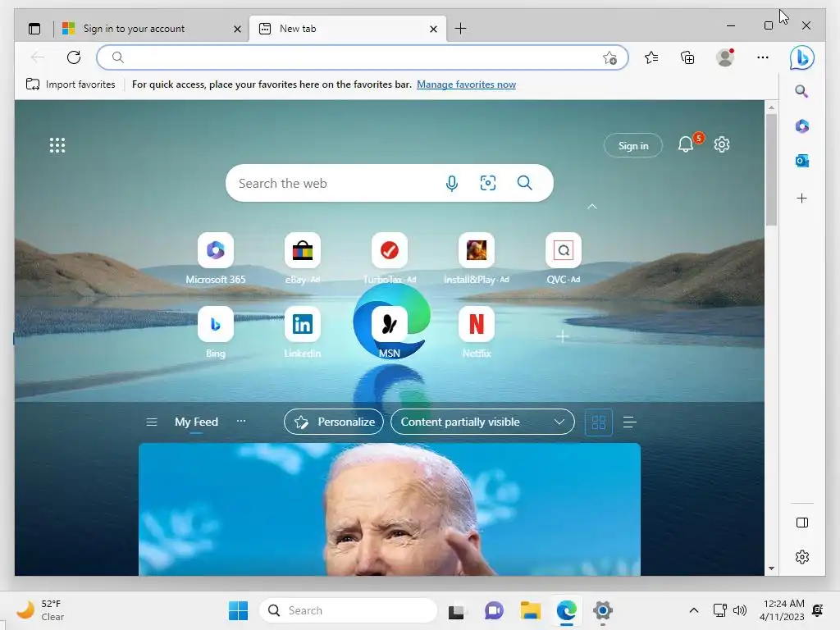Open the app launcher grid
The image size is (840, 630).
pos(57,145)
